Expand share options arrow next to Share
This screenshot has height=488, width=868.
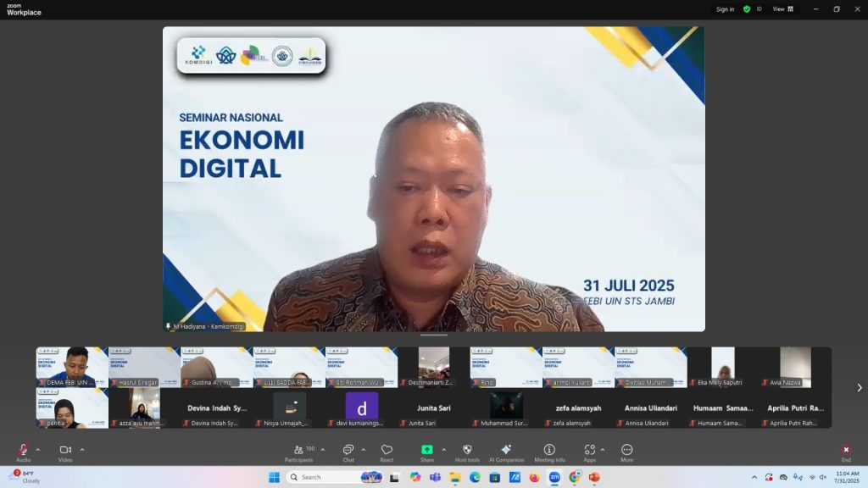click(x=443, y=450)
